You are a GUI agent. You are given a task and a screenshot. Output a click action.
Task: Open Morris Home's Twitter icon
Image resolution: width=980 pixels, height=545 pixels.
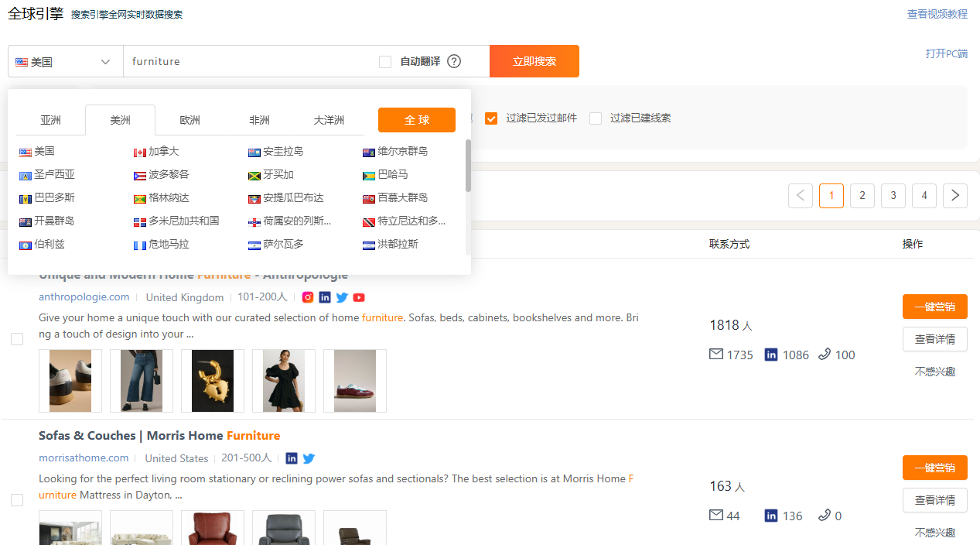(x=309, y=458)
